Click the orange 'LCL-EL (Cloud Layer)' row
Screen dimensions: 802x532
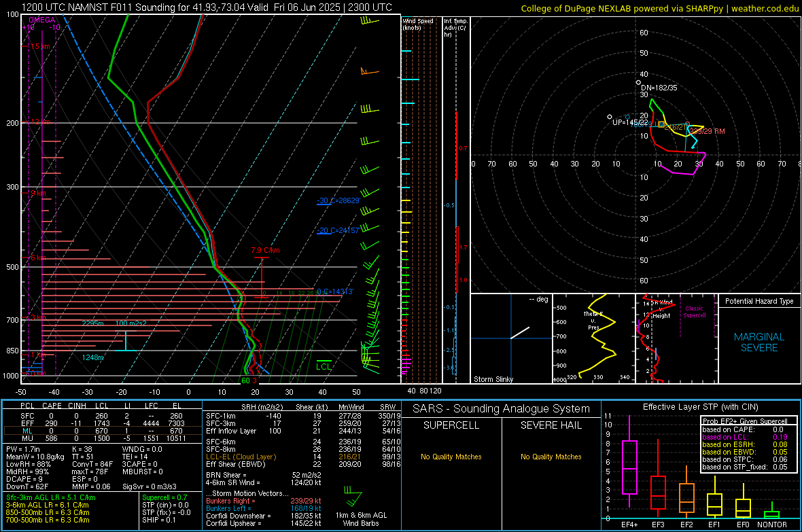(303, 457)
